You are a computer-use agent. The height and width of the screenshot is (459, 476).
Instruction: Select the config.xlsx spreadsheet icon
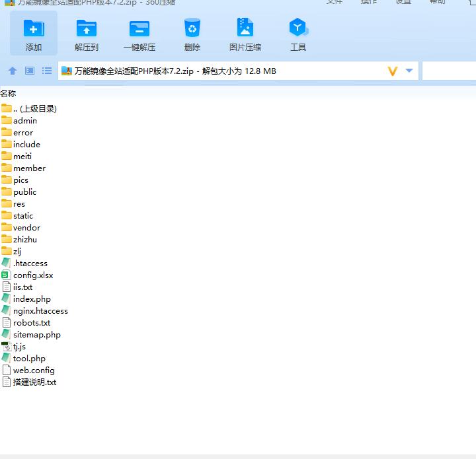[x=7, y=275]
